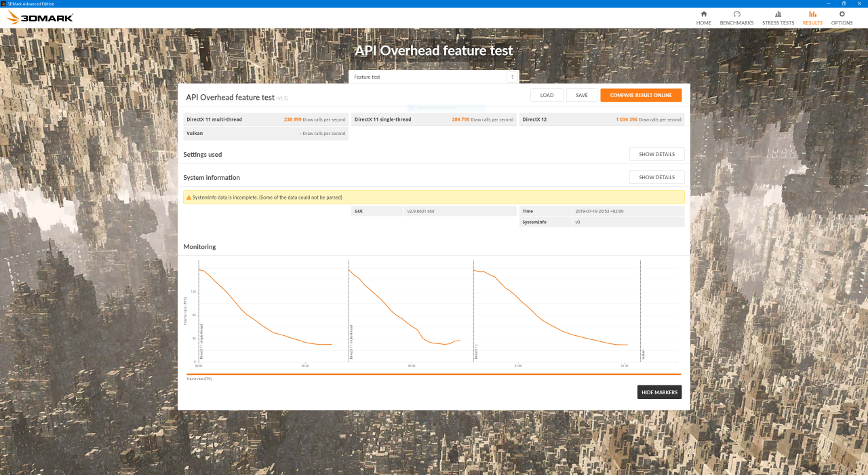Click the Vulkan result row
Viewport: 868px width, 475px height.
(x=266, y=134)
